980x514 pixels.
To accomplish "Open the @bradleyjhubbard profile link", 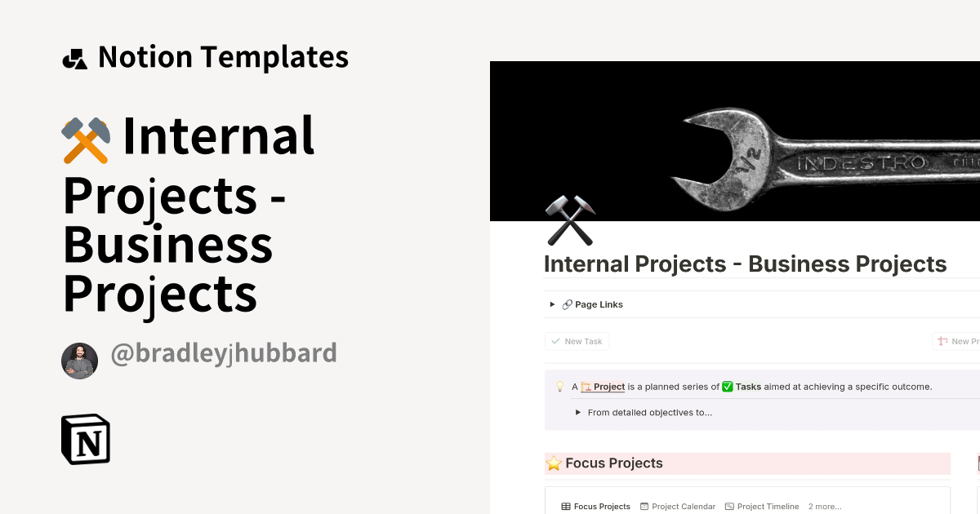I will pos(225,352).
